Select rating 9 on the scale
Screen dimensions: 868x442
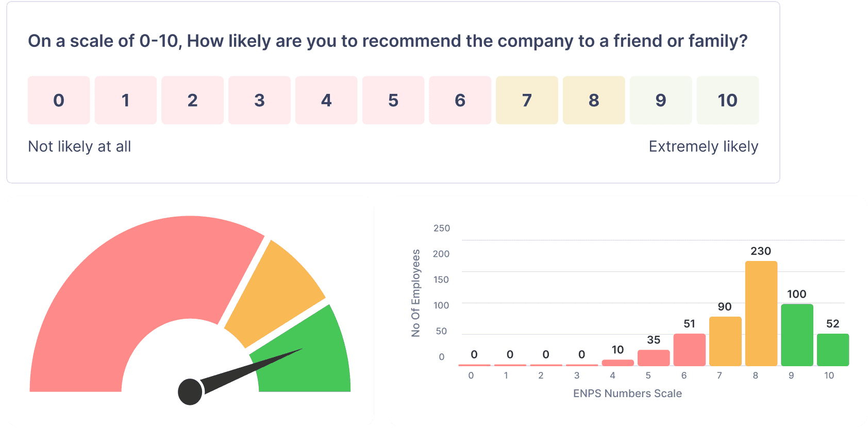661,100
